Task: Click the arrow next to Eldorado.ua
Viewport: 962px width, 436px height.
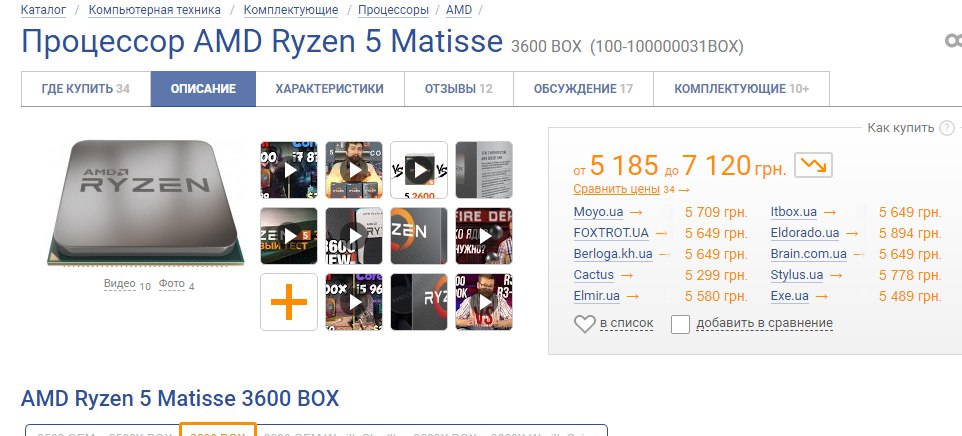Action: pos(852,233)
